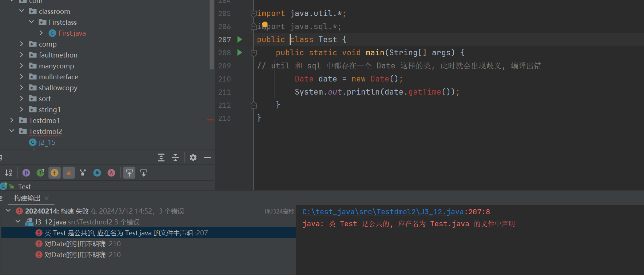The width and height of the screenshot is (644, 275).
Task: Fold the imports block at line 205
Action: pos(254,14)
